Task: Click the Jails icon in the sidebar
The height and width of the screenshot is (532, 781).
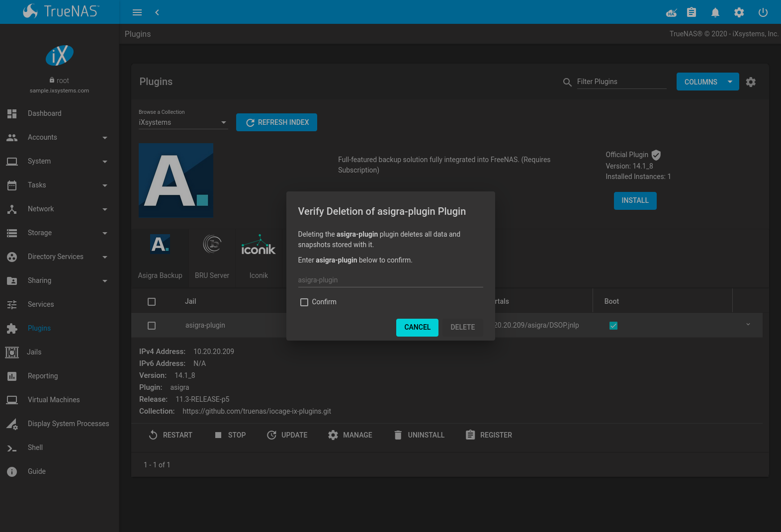Action: [12, 352]
